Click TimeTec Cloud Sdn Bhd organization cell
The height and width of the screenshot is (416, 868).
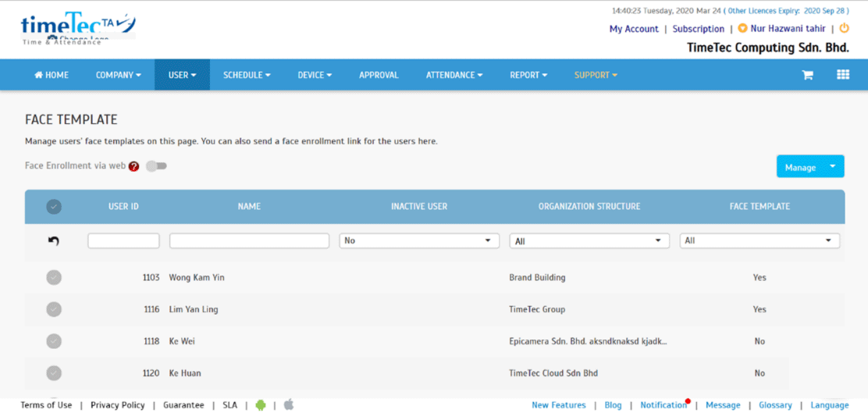point(553,373)
